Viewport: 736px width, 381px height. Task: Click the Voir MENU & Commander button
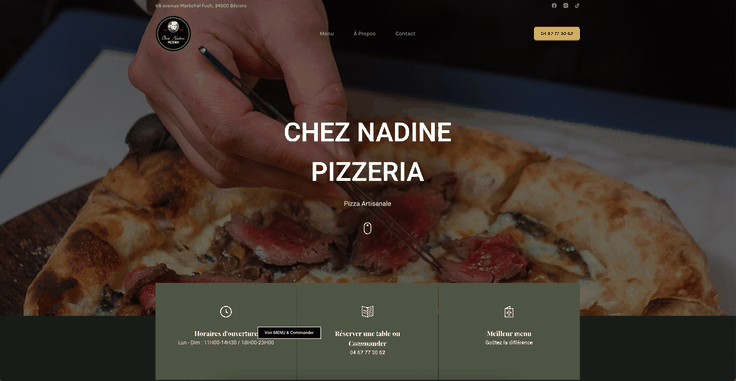(x=289, y=333)
